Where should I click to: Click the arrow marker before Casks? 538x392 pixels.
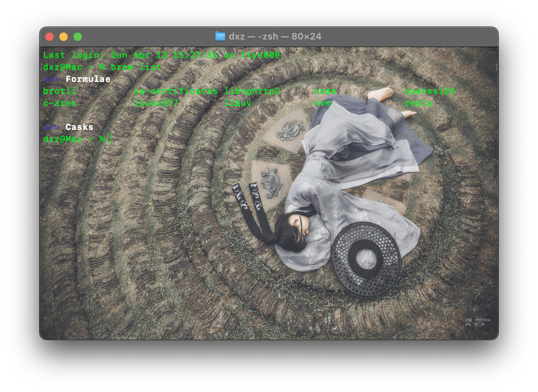click(x=52, y=127)
